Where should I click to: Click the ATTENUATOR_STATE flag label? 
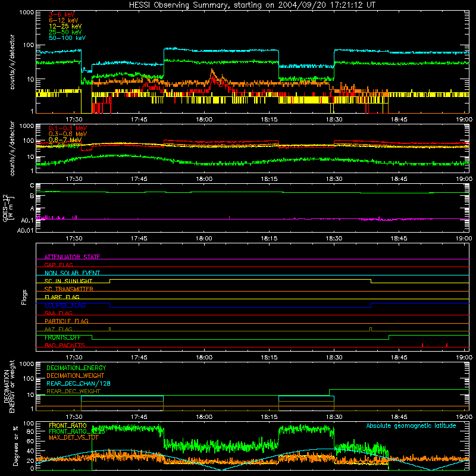pyautogui.click(x=72, y=257)
